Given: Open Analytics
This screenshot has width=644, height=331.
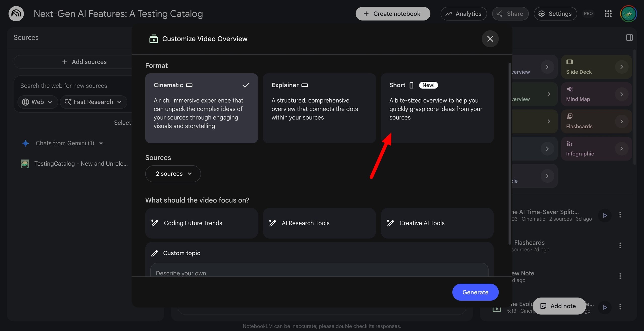Looking at the screenshot, I should coord(464,14).
